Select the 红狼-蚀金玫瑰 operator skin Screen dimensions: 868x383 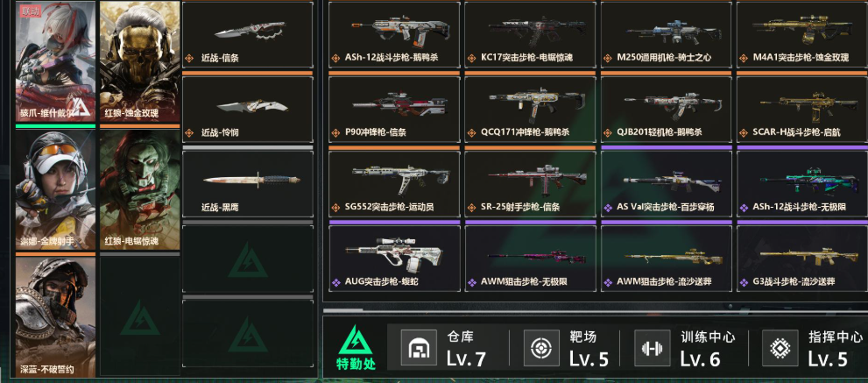139,61
